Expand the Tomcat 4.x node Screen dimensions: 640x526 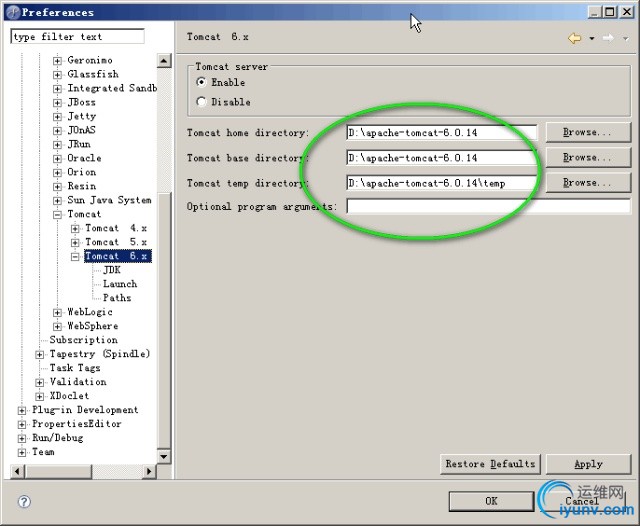(x=75, y=229)
